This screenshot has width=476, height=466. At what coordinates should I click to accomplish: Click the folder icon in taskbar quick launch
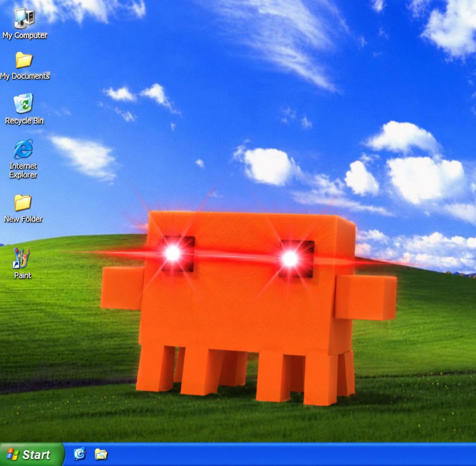coord(101,454)
